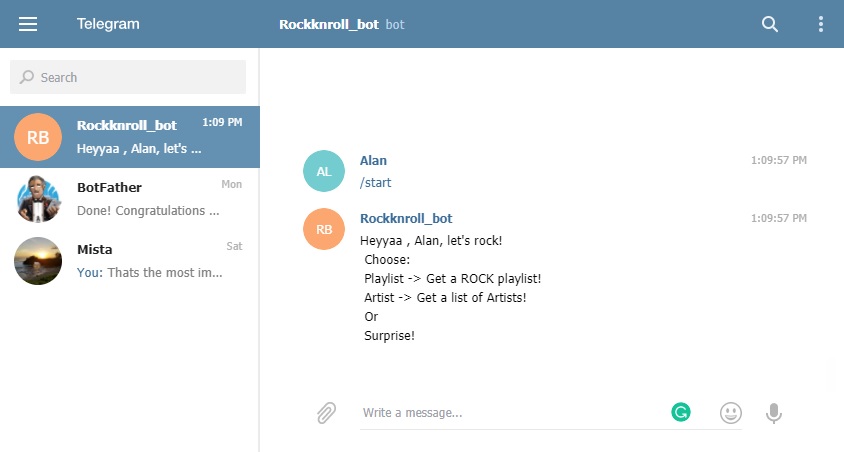This screenshot has height=452, width=844.
Task: Open the BotFather chat
Action: 130,199
